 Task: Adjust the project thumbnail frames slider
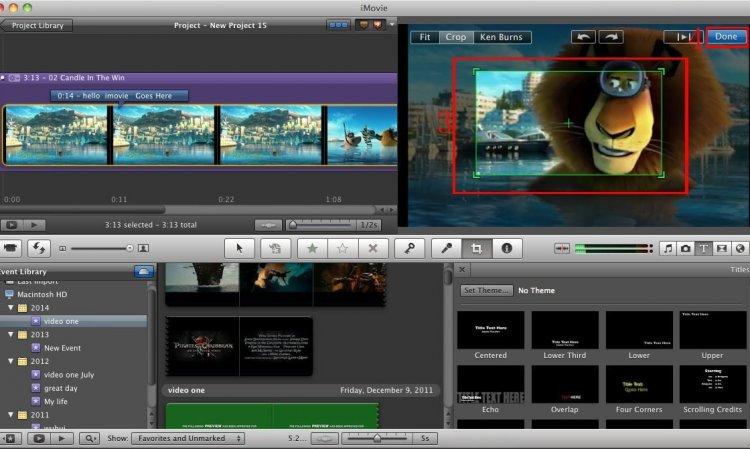(322, 225)
